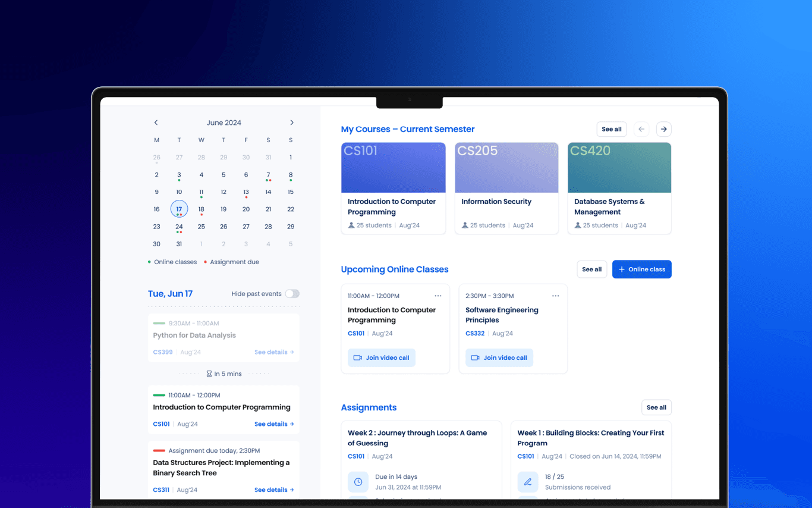The width and height of the screenshot is (812, 508).
Task: Open CS101 course card
Action: [394, 188]
